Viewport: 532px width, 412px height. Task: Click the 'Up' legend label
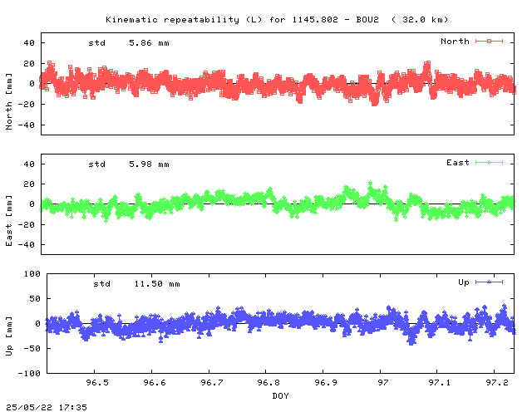click(464, 282)
